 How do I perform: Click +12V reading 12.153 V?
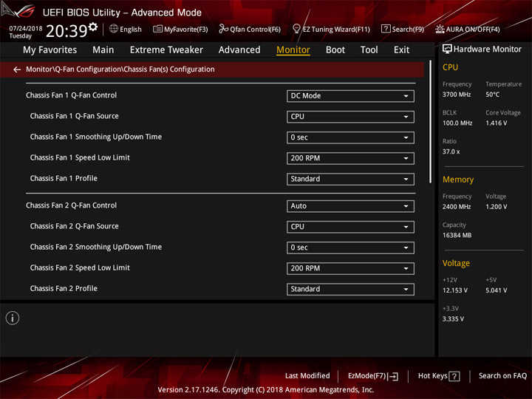coord(454,290)
